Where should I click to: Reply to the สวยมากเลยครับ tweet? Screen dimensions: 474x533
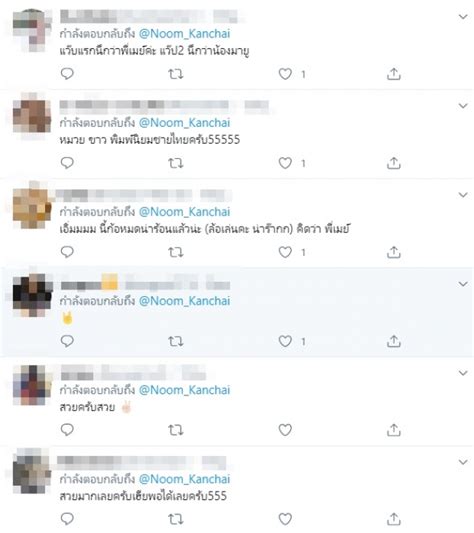point(67,519)
